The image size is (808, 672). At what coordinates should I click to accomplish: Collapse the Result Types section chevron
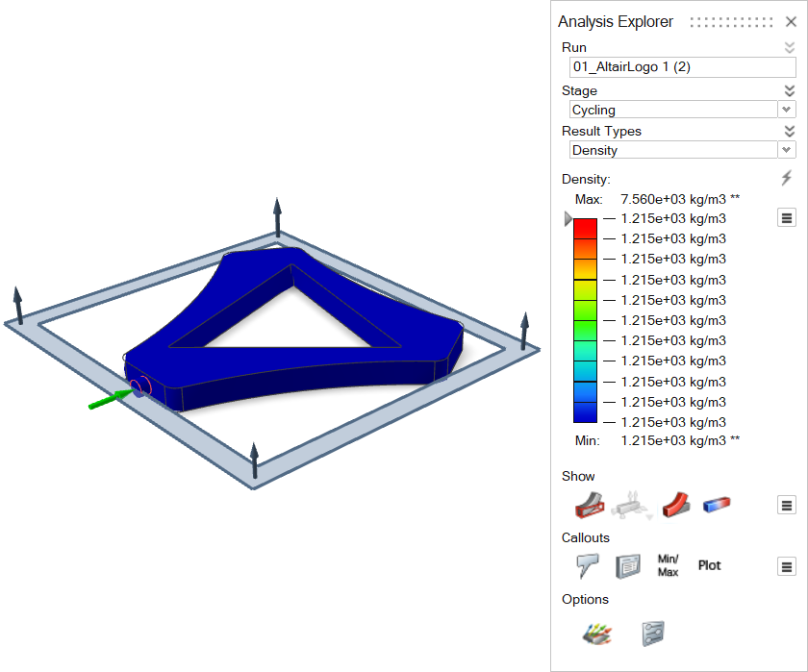point(790,131)
